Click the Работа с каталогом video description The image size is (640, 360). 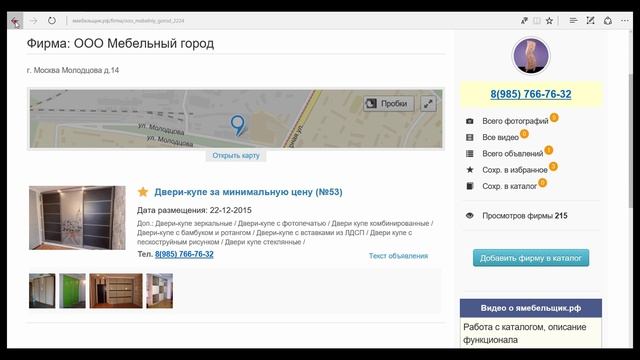click(x=525, y=333)
